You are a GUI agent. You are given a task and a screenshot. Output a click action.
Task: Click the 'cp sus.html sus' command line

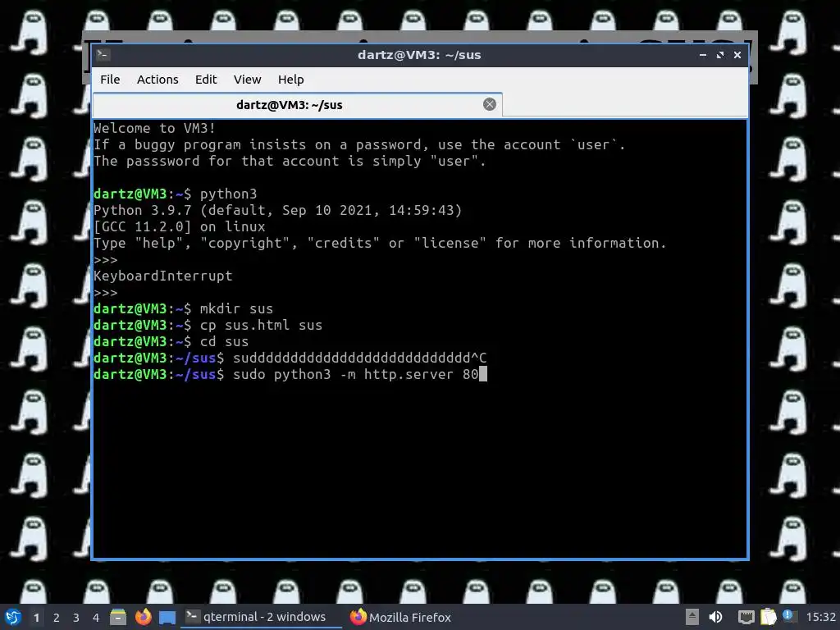tap(208, 325)
